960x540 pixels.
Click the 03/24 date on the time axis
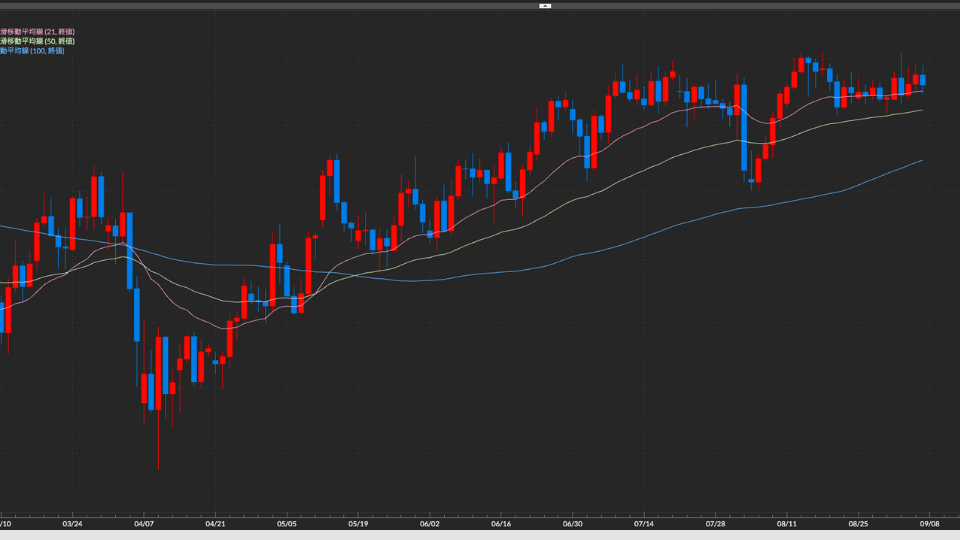(72, 523)
